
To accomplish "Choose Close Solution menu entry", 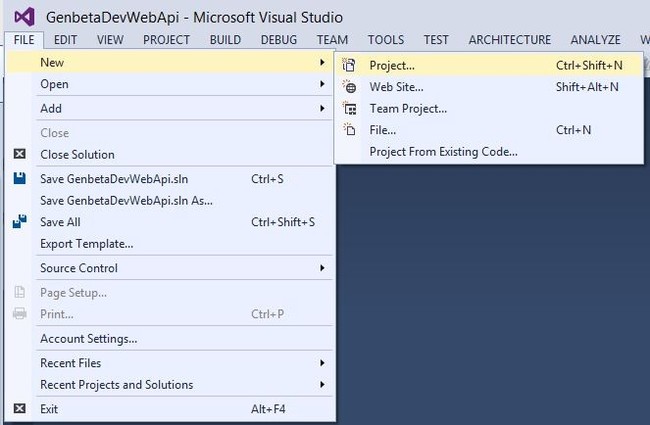I will [x=170, y=154].
